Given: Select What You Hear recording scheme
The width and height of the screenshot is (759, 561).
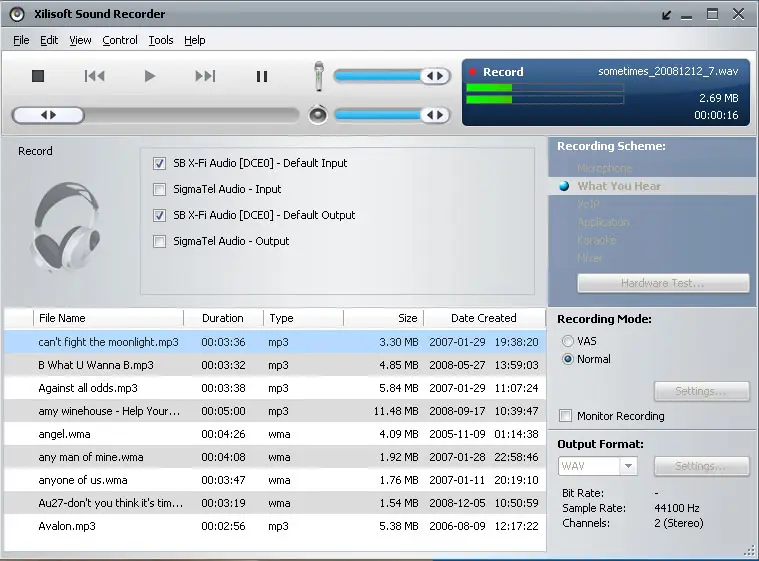Looking at the screenshot, I should tap(619, 186).
